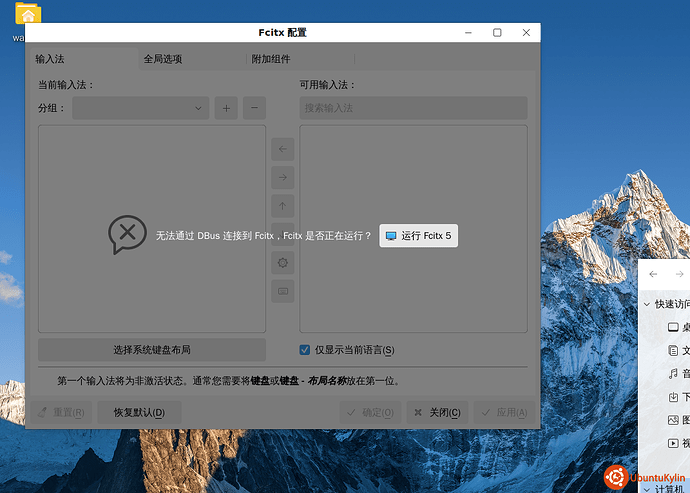This screenshot has width=690, height=493.
Task: Go forward in the file manager window
Action: click(x=679, y=274)
